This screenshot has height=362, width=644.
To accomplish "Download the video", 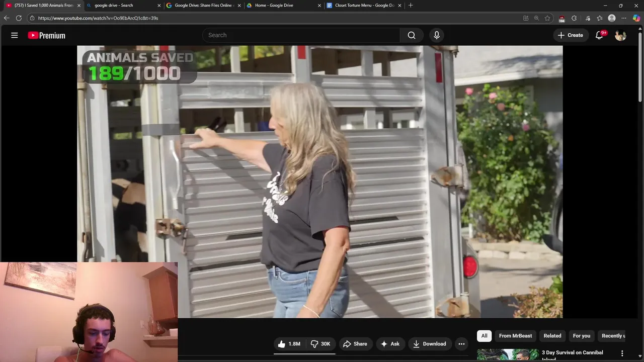I will pyautogui.click(x=430, y=344).
